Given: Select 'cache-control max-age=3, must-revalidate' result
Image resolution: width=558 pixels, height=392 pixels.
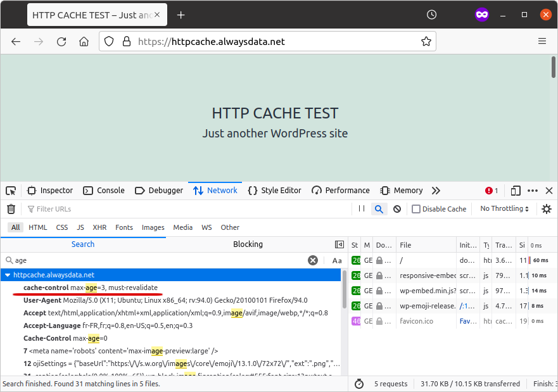Looking at the screenshot, I should [171, 288].
